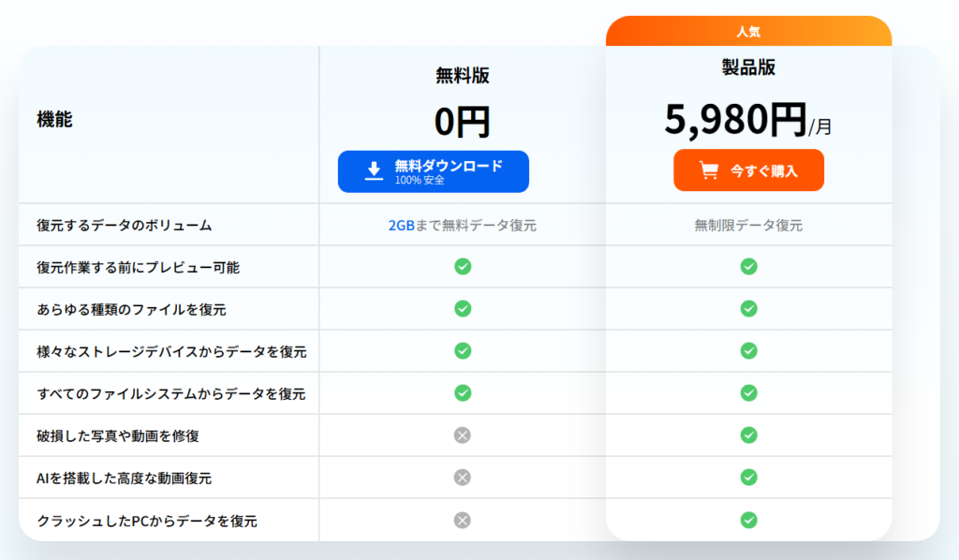The width and height of the screenshot is (959, 560).
Task: Click gray X icon for クラッシュしたPC row
Action: (462, 520)
